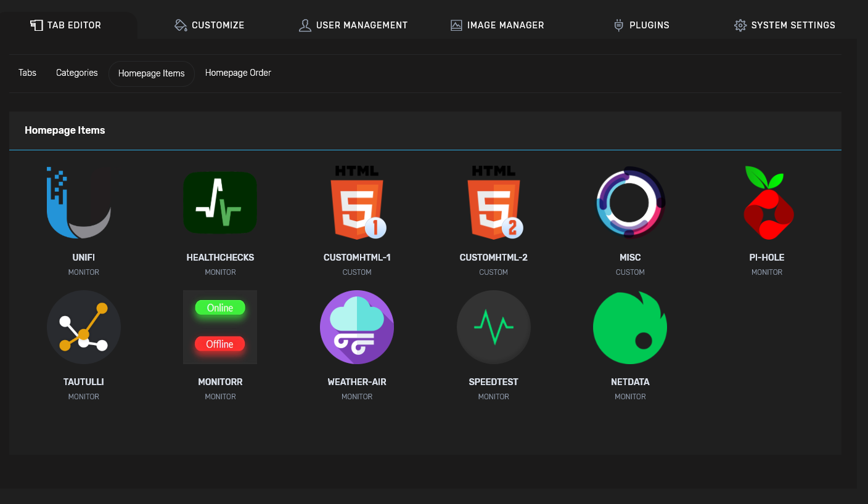Click the Tautulli icon
This screenshot has width=868, height=504.
click(84, 327)
